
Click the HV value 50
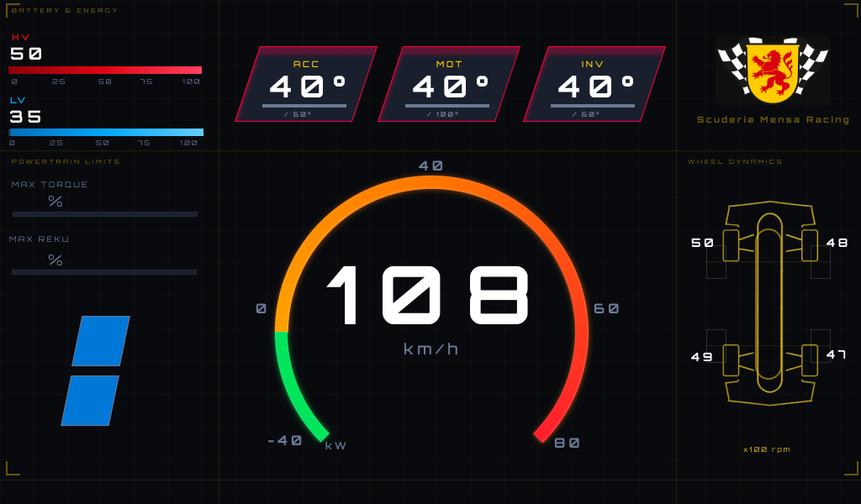[x=26, y=54]
